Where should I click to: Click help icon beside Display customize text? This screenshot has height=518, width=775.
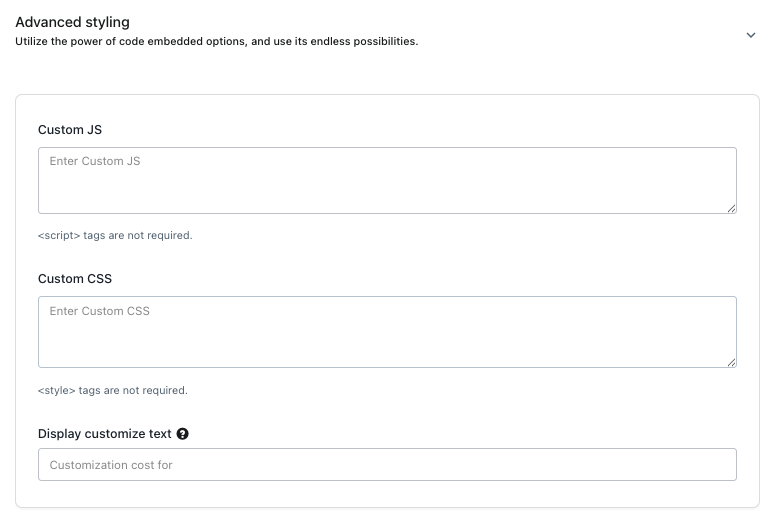pyautogui.click(x=182, y=434)
